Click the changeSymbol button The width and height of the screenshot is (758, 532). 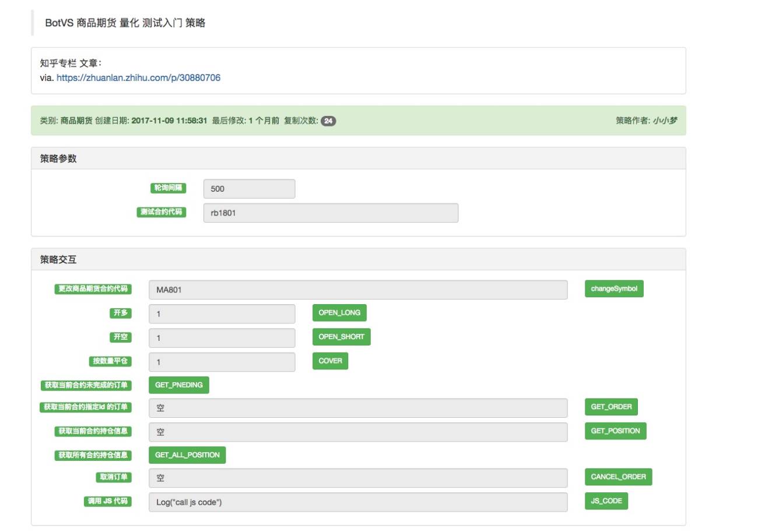(x=614, y=289)
